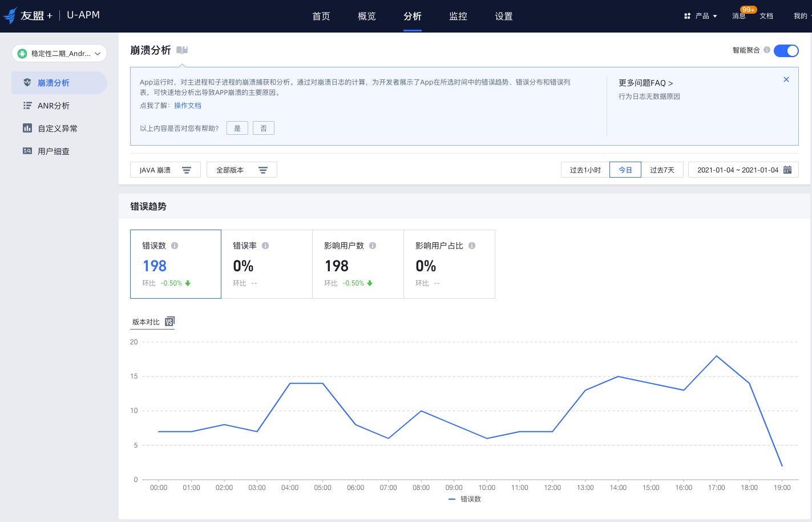The image size is (812, 522).
Task: Select the 错误数 metric card
Action: (x=176, y=264)
